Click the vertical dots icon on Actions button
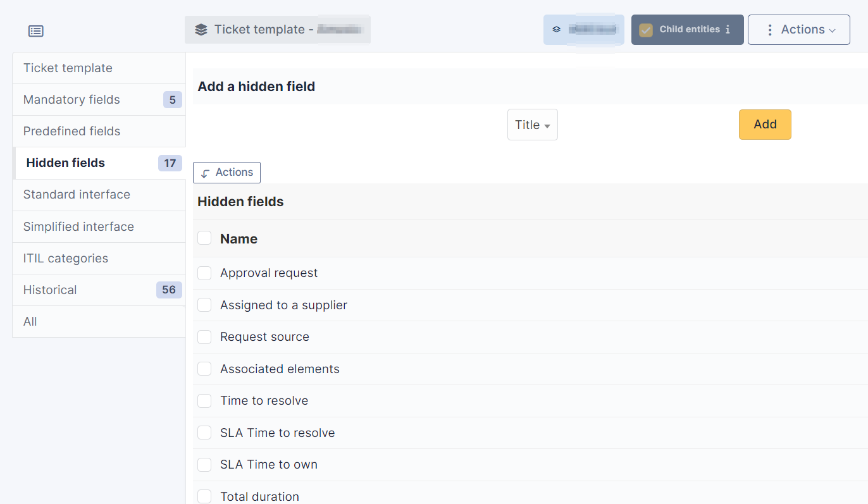The image size is (868, 504). tap(770, 29)
